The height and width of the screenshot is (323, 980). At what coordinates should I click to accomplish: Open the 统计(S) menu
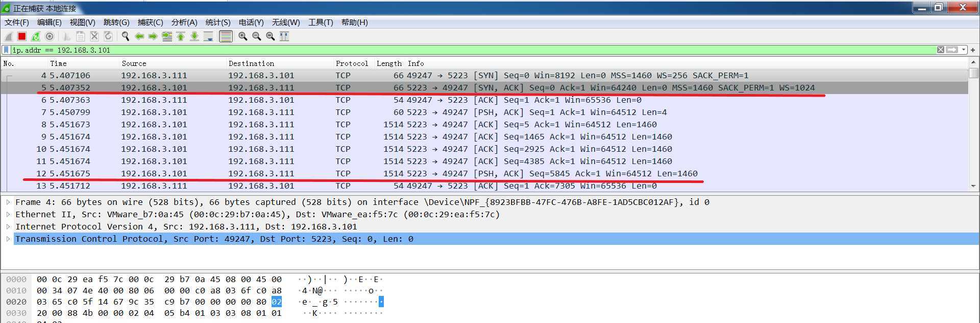coord(218,22)
